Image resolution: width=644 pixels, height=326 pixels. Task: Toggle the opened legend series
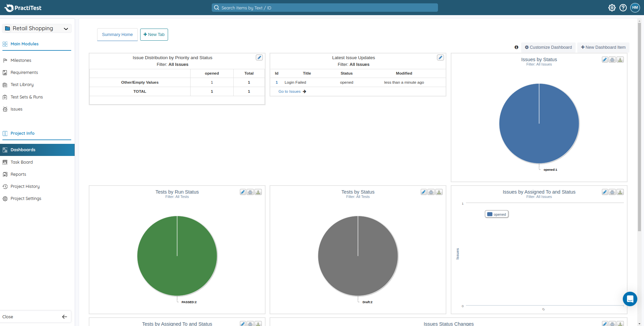[x=497, y=214]
